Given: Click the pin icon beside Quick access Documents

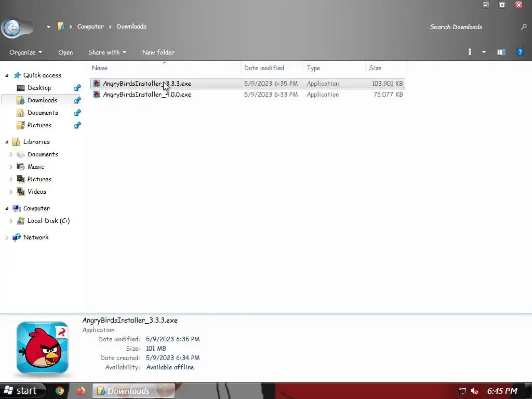Looking at the screenshot, I should point(77,113).
